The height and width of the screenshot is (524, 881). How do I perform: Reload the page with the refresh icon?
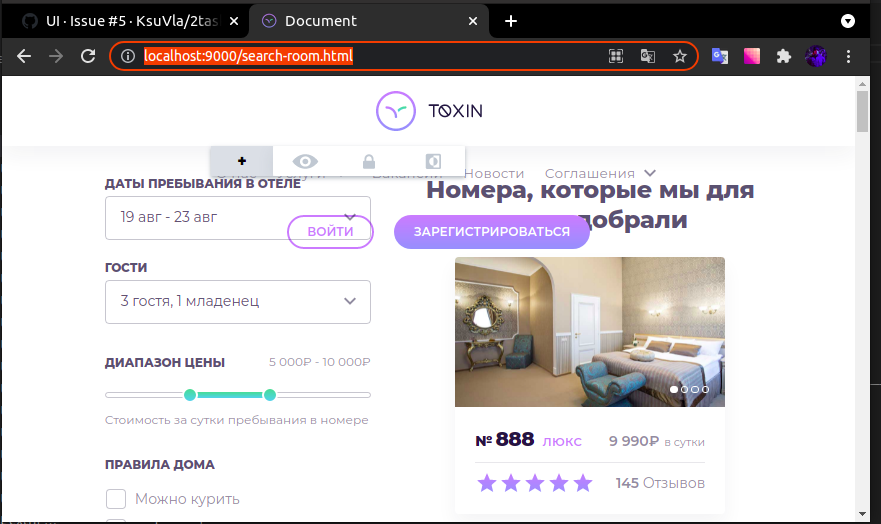click(x=88, y=56)
